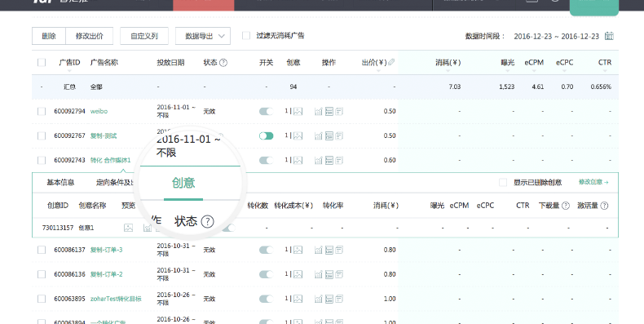Click the 修改出价 button
The width and height of the screenshot is (644, 324).
coord(89,36)
